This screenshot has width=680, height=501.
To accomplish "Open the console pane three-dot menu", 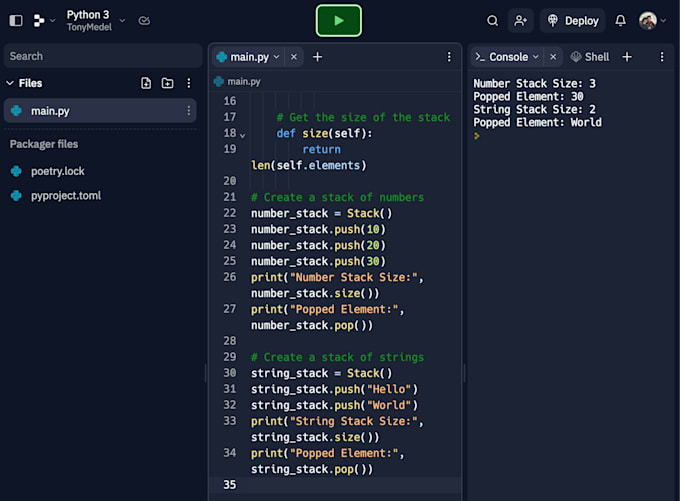I will pyautogui.click(x=662, y=57).
